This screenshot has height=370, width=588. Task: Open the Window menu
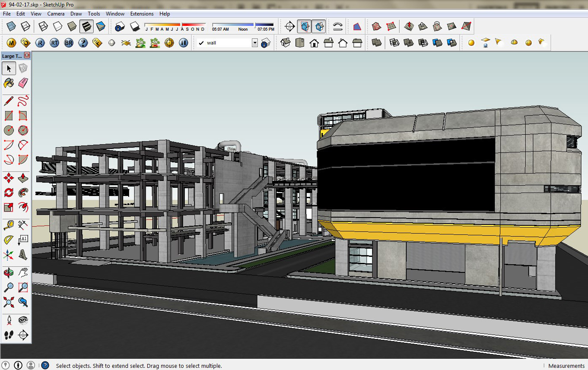point(115,14)
